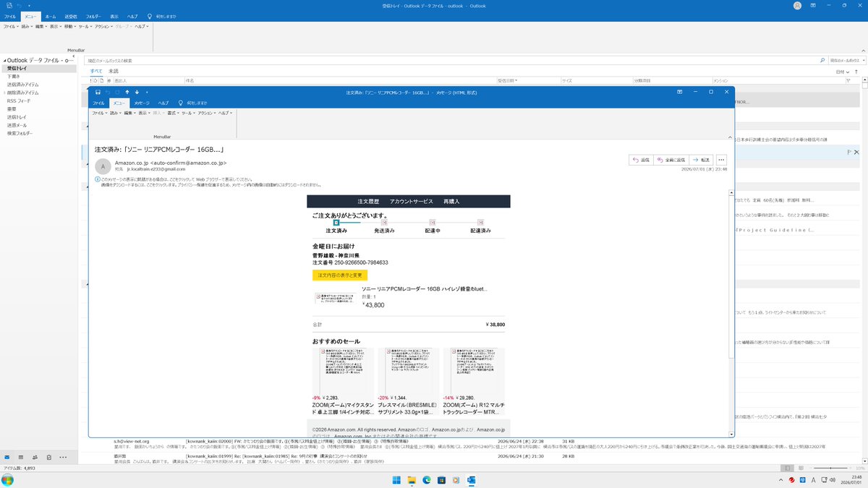Image resolution: width=868 pixels, height=488 pixels.
Task: Select フォルダー tab in main Outlook window
Action: [x=93, y=16]
